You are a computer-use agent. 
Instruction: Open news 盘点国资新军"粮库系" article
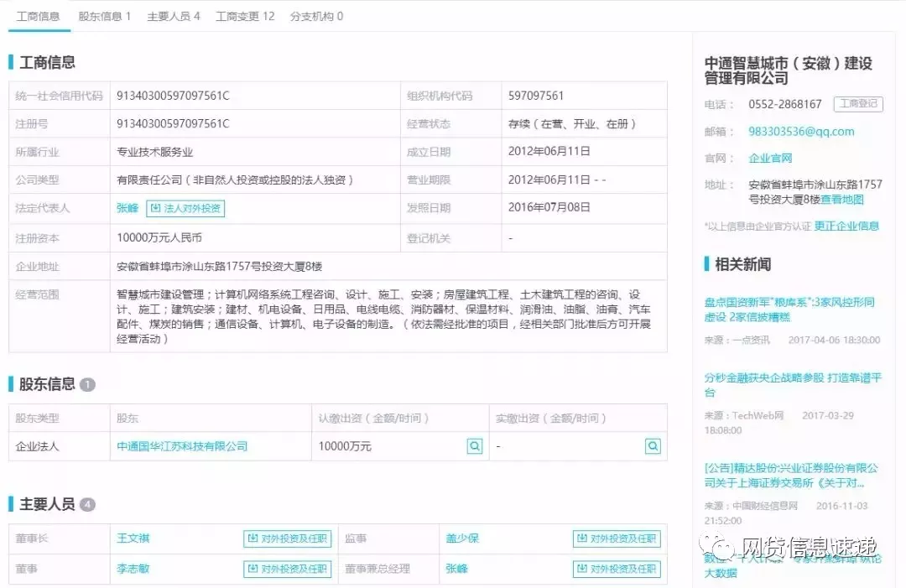(x=789, y=309)
